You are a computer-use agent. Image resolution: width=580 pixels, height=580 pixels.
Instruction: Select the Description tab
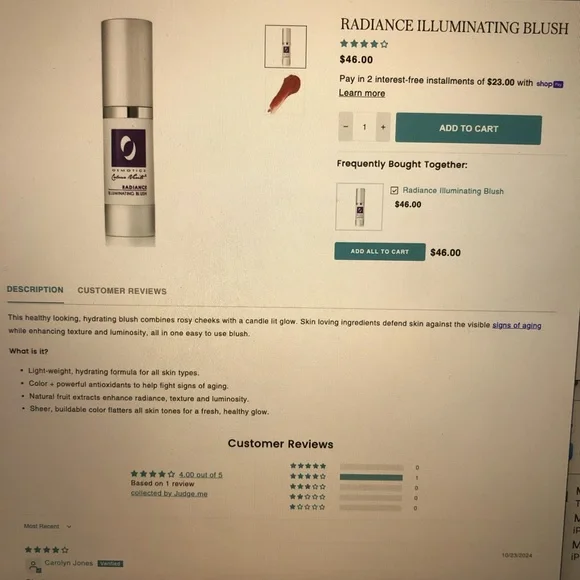tap(35, 290)
